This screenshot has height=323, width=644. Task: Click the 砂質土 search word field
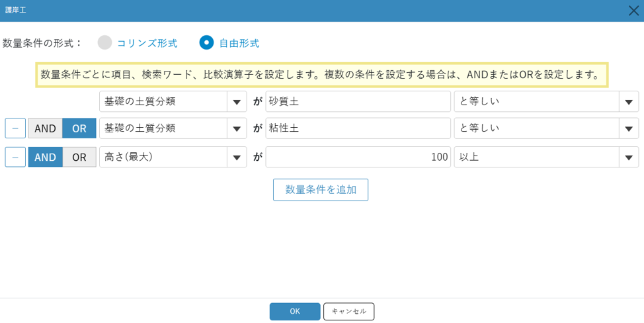tap(358, 101)
